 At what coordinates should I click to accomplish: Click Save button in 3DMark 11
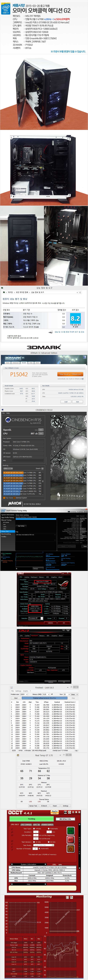pos(77,402)
